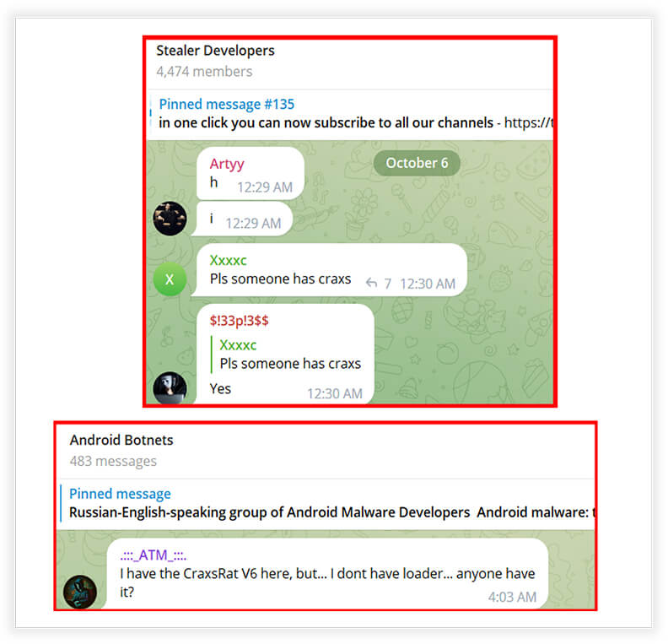Click the .:::_ATM_:::. sender name
Image resolution: width=668 pixels, height=644 pixels.
click(153, 555)
